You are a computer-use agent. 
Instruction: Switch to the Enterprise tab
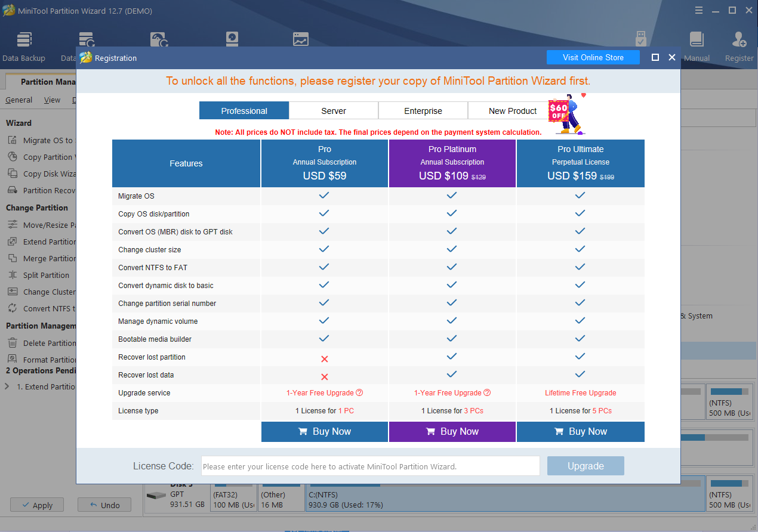point(423,110)
